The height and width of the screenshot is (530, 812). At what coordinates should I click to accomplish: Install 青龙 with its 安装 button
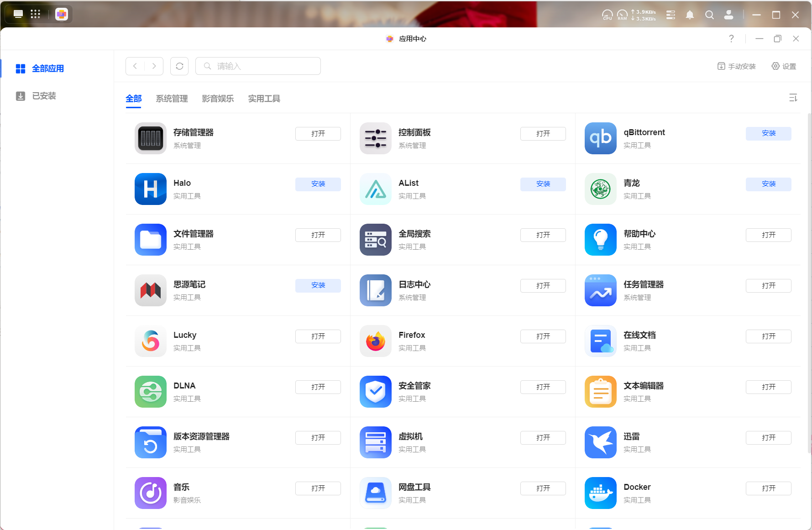pos(769,184)
